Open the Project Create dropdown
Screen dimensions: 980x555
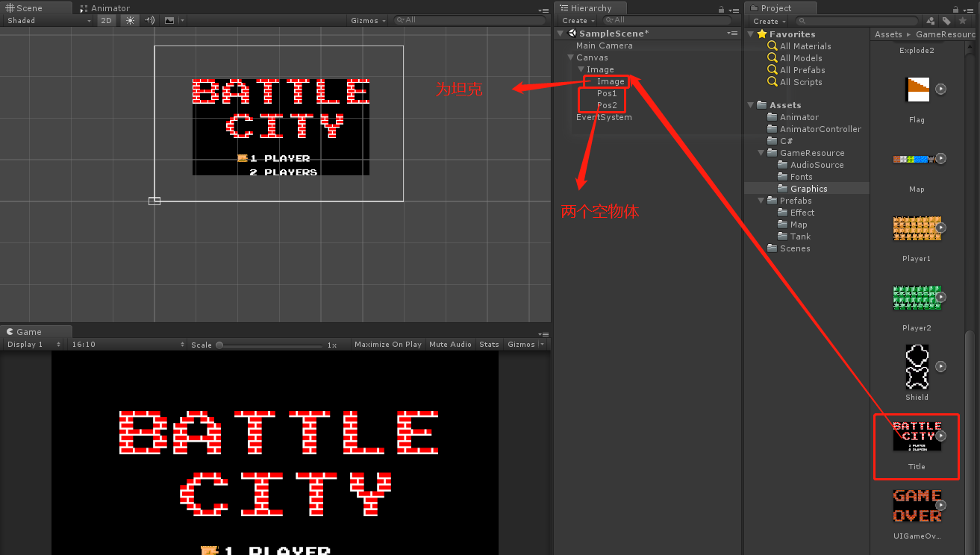[x=770, y=21]
